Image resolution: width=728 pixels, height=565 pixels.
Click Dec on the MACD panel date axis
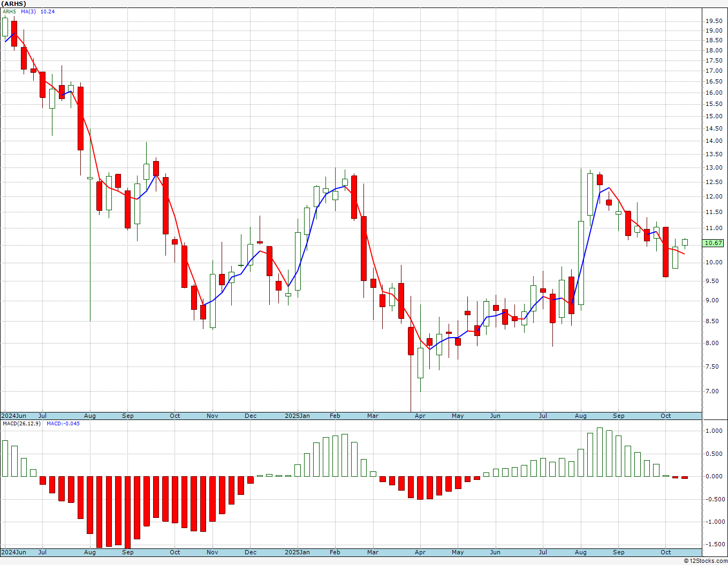tap(251, 552)
